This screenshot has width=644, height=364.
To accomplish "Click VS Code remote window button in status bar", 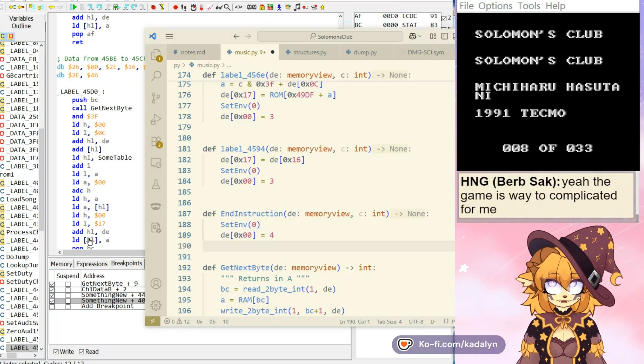I will pos(153,321).
